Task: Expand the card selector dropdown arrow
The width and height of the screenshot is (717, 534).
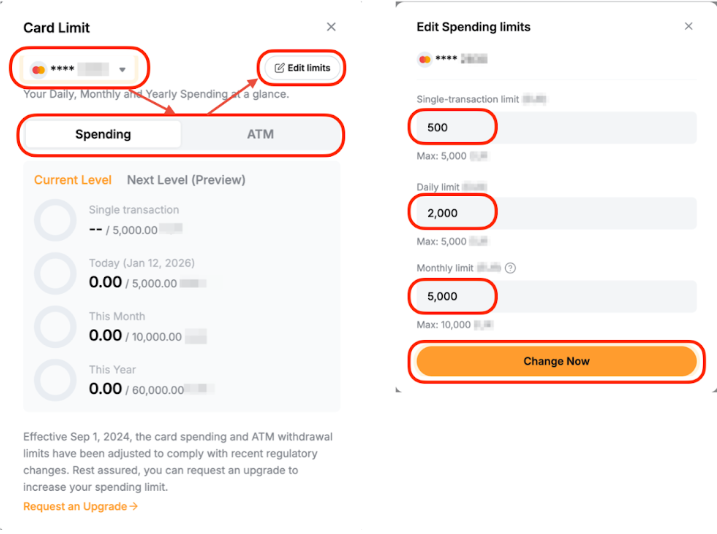Action: [x=122, y=69]
